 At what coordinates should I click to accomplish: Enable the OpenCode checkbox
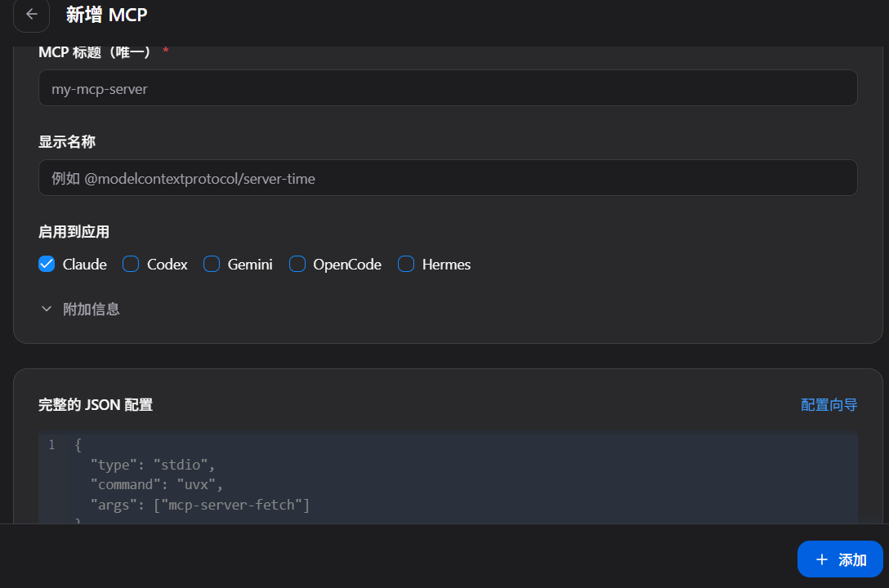pyautogui.click(x=297, y=264)
